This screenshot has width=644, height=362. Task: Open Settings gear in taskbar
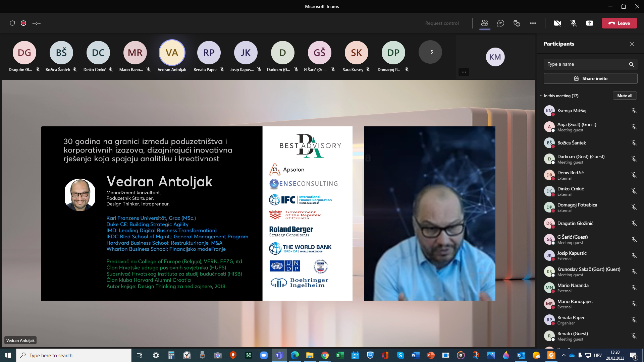point(156,355)
